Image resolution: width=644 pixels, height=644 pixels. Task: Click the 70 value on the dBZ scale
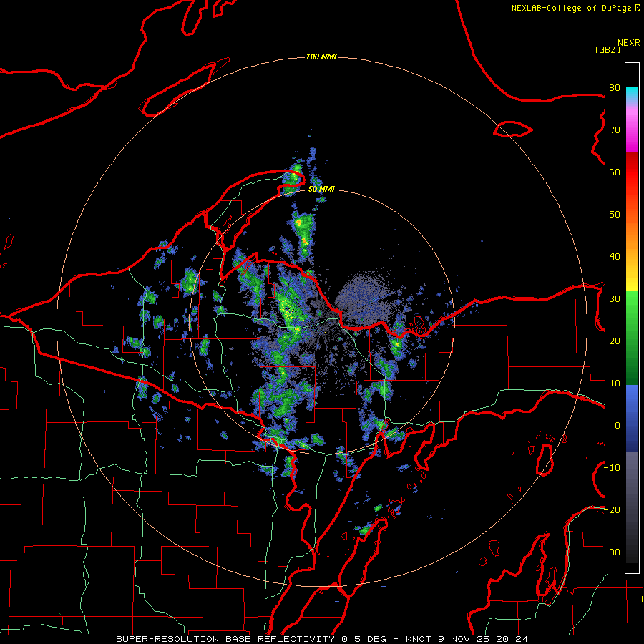click(615, 130)
